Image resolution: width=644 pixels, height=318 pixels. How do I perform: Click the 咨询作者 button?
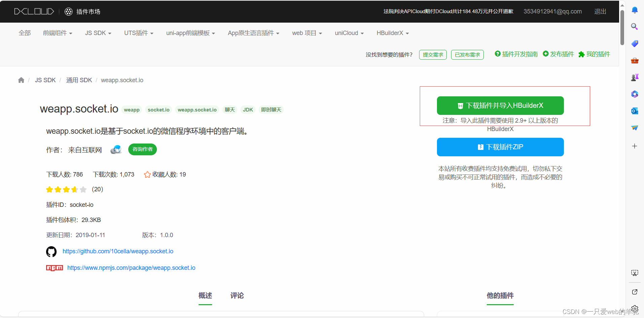pyautogui.click(x=142, y=149)
